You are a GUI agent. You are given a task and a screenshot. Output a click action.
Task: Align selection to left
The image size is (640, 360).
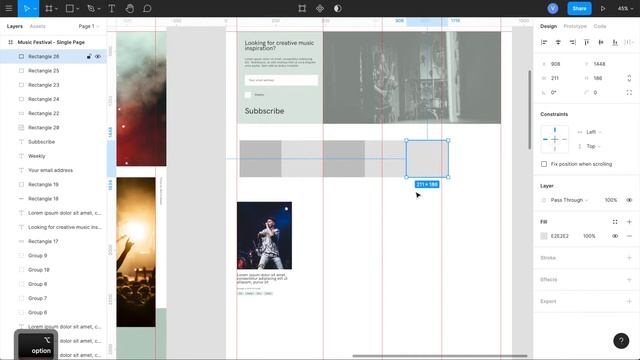[x=544, y=42]
